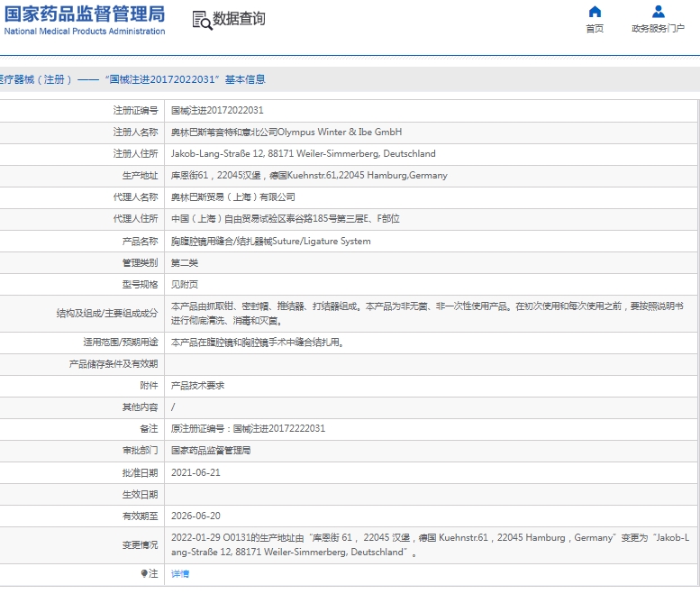Click the 生产地址 label
Viewport: 700px width, 594px height.
coord(140,176)
